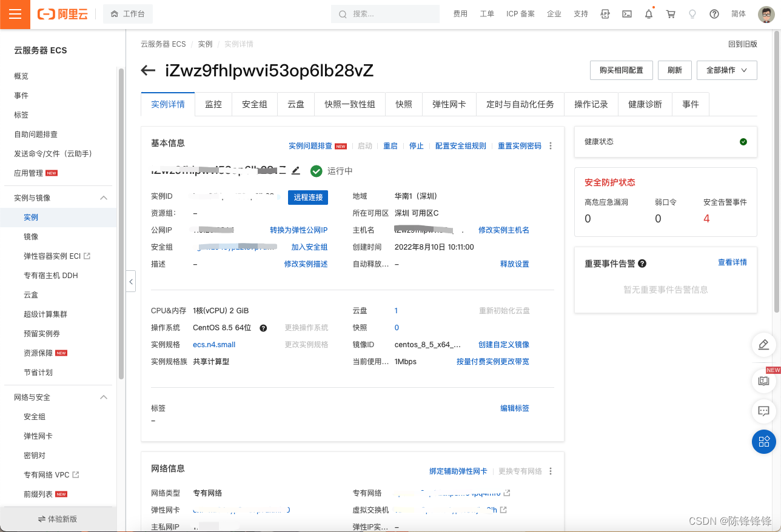
Task: Open the documentation book icon marked NEW
Action: 763,381
